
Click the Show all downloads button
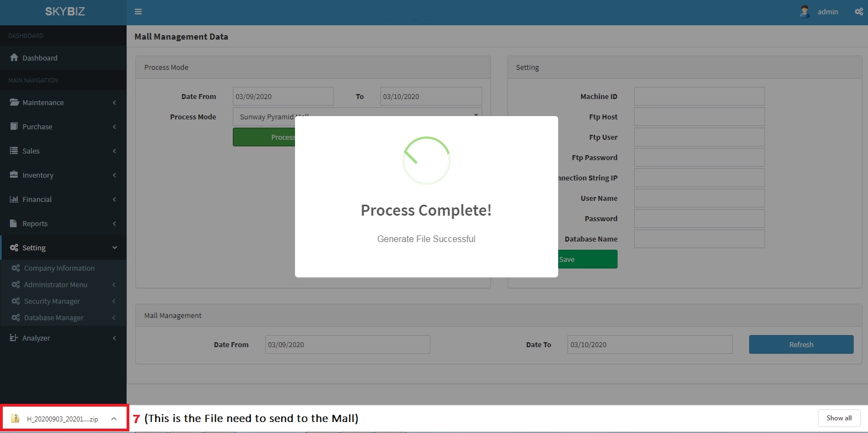coord(839,418)
